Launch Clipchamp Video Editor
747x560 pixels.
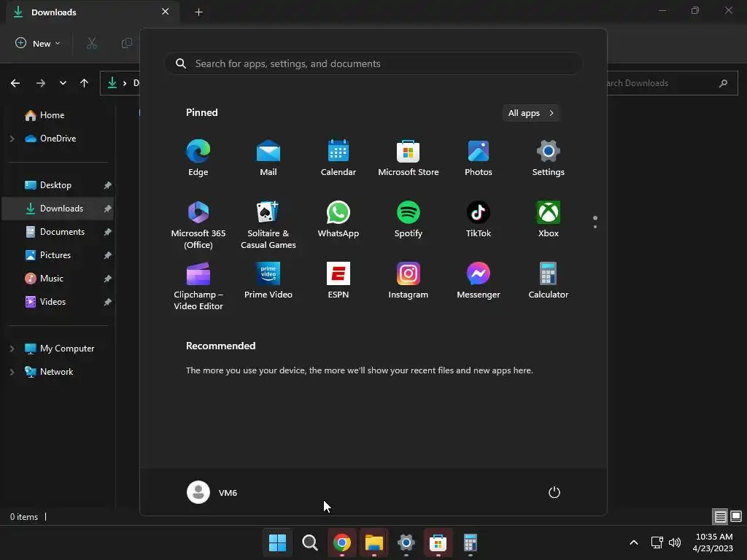(198, 286)
